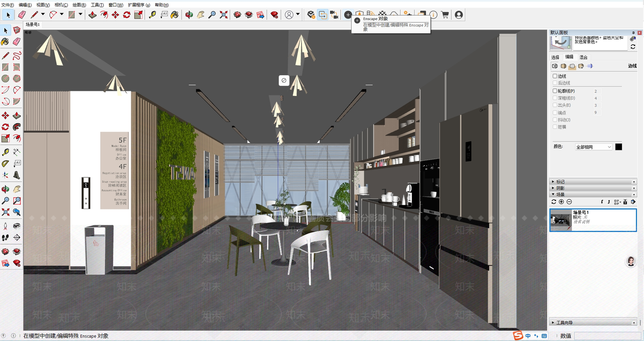This screenshot has height=341, width=644.
Task: Open the Extension Manager ruby icon
Action: click(275, 15)
